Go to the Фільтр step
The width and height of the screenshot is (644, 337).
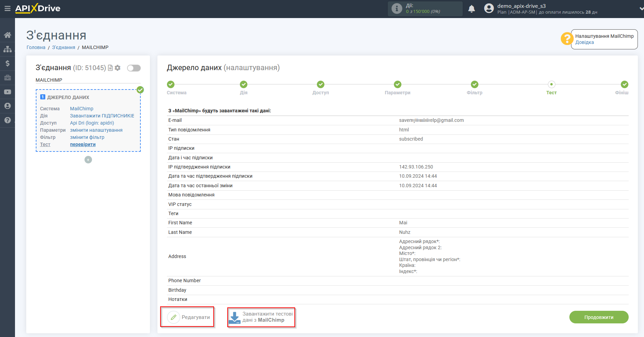pos(475,88)
